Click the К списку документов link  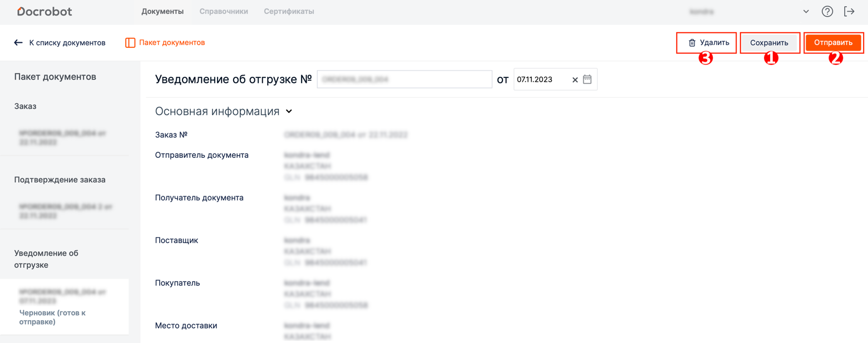point(67,43)
